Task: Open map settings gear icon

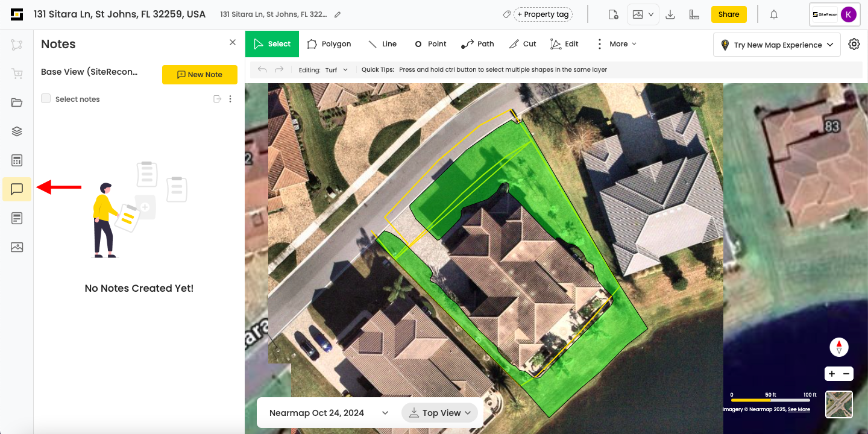Action: click(854, 44)
